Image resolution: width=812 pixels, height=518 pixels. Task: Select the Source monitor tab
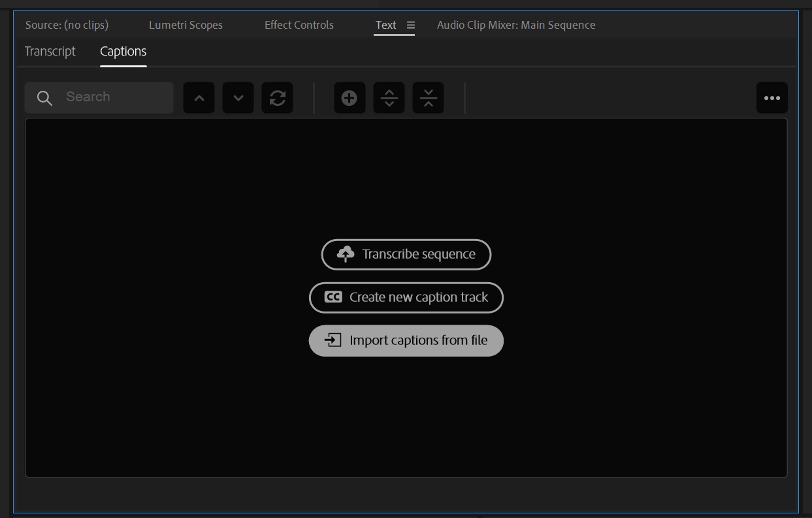point(67,25)
